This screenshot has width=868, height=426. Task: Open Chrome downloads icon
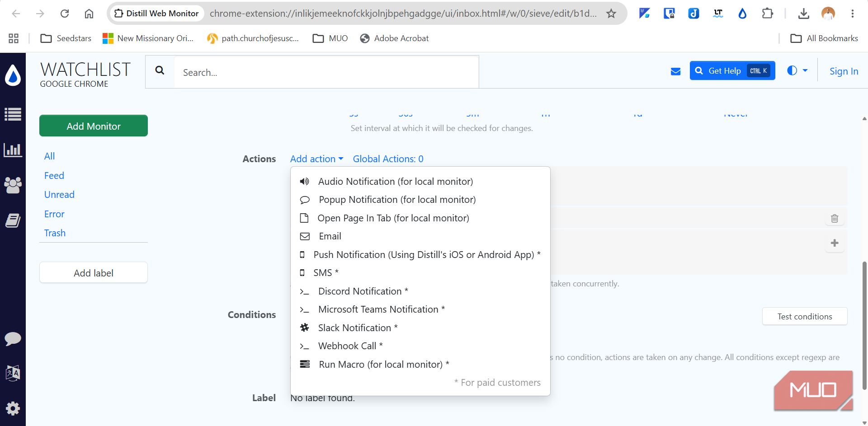coord(803,14)
